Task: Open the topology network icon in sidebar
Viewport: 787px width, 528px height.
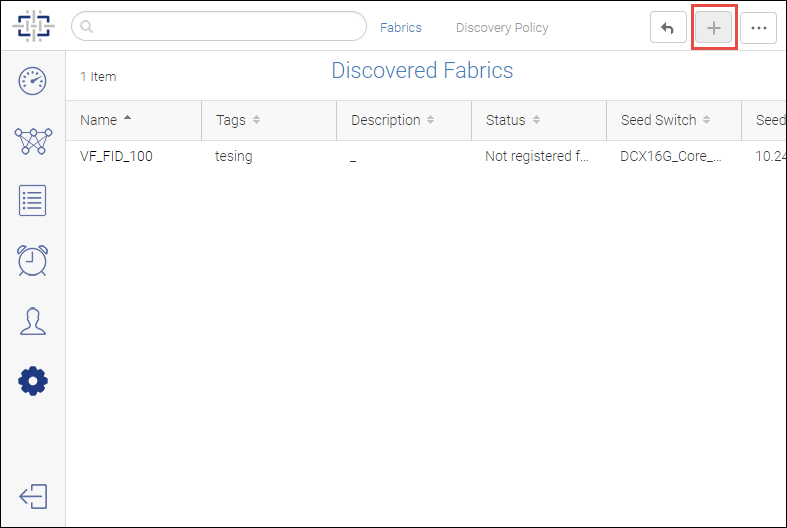Action: pos(33,141)
